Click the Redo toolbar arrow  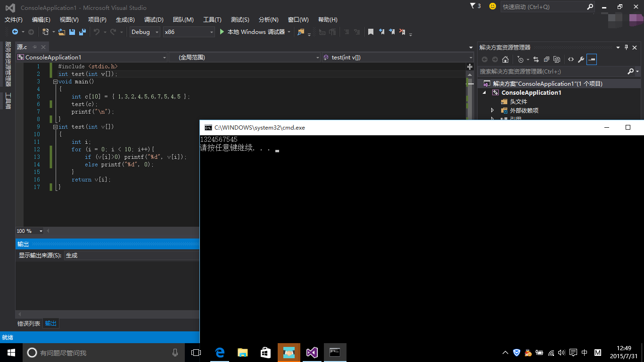(x=113, y=32)
